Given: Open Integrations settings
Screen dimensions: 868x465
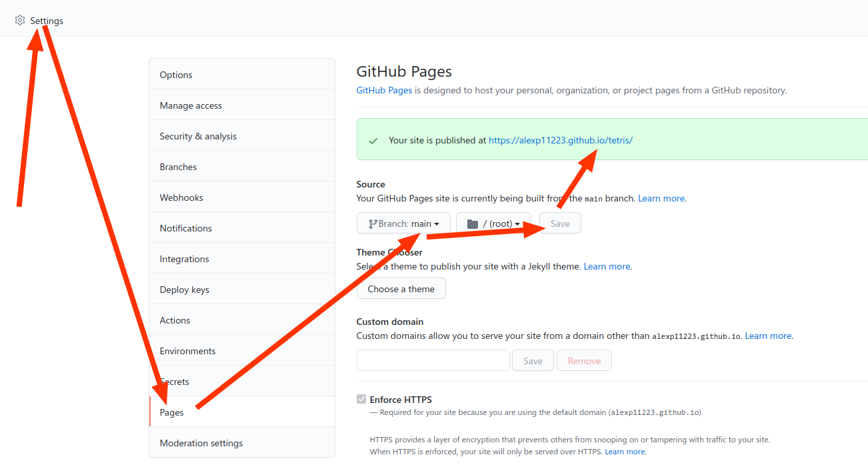Looking at the screenshot, I should coord(242,258).
